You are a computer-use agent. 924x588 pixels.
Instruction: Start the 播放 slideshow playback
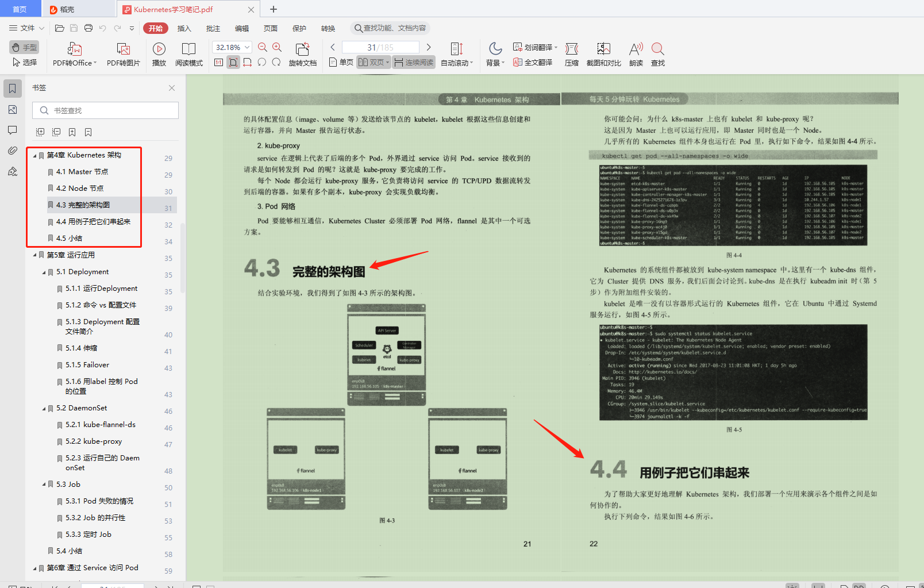coord(159,54)
